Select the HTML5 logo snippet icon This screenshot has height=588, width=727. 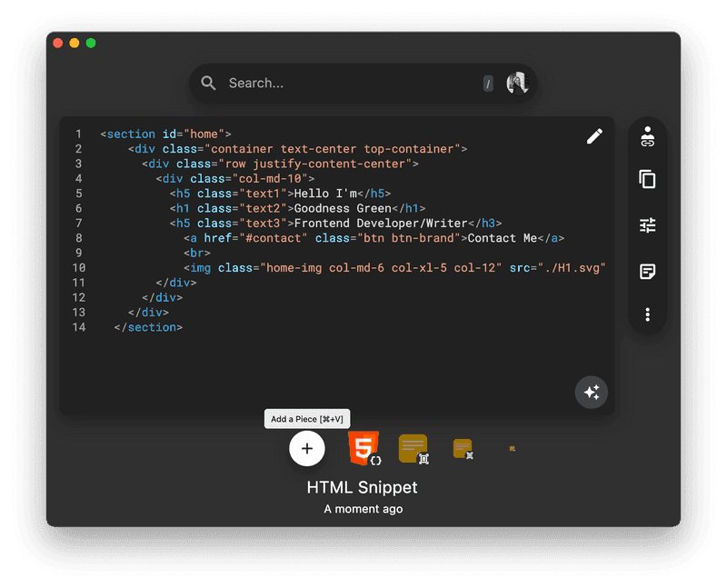click(363, 448)
